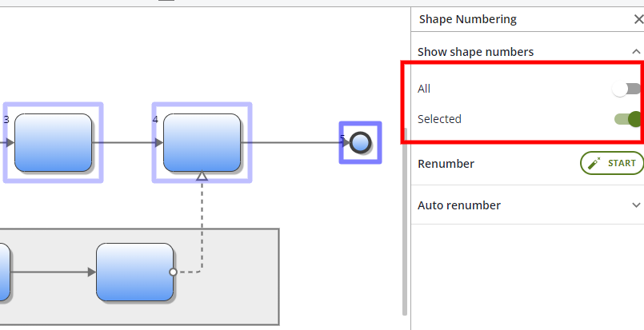The width and height of the screenshot is (644, 330).
Task: Click the Show shape numbers heading
Action: click(475, 52)
